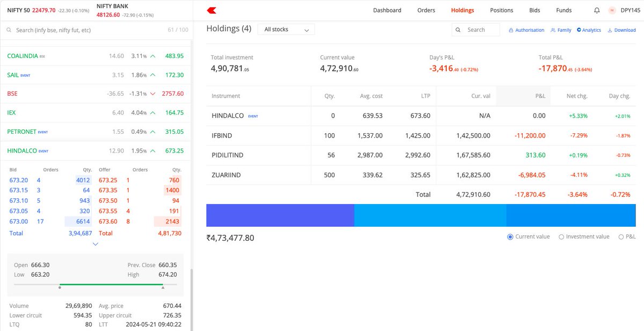This screenshot has width=644, height=331.
Task: Select the Investment value radio button
Action: [x=561, y=236]
